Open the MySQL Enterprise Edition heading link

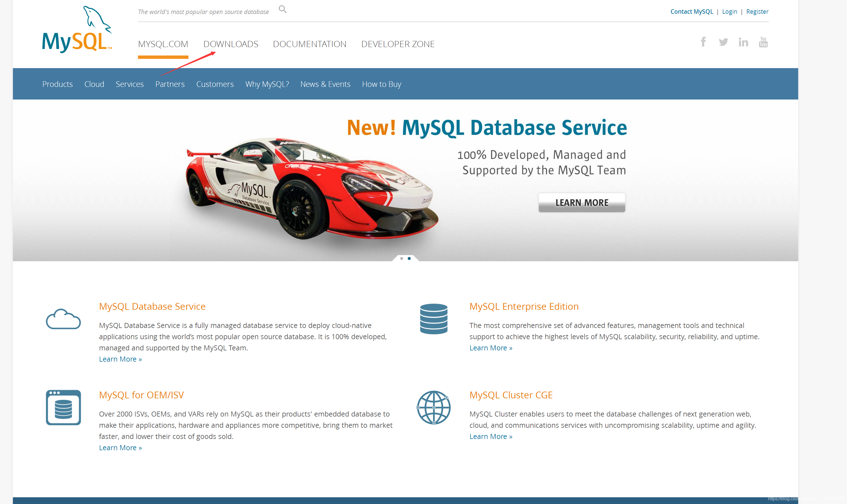524,306
